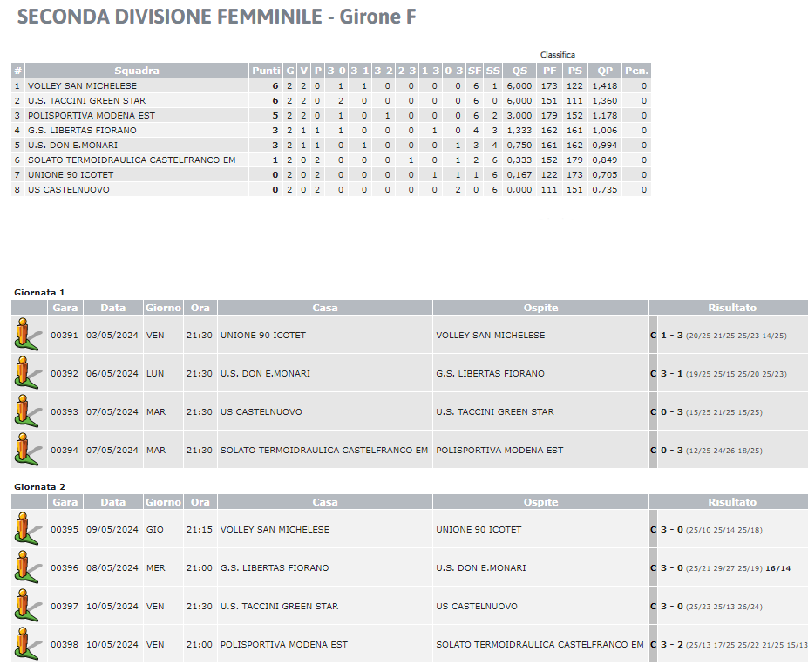Click time 21:15 of match 00395
This screenshot has width=808, height=672.
click(x=200, y=529)
